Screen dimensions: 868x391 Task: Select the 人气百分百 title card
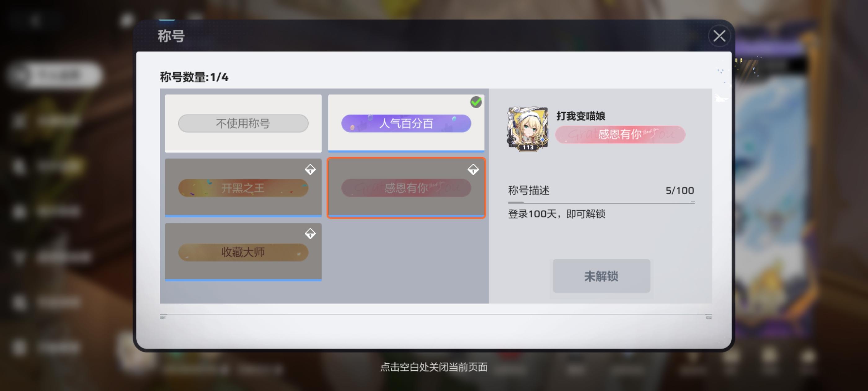(x=406, y=123)
